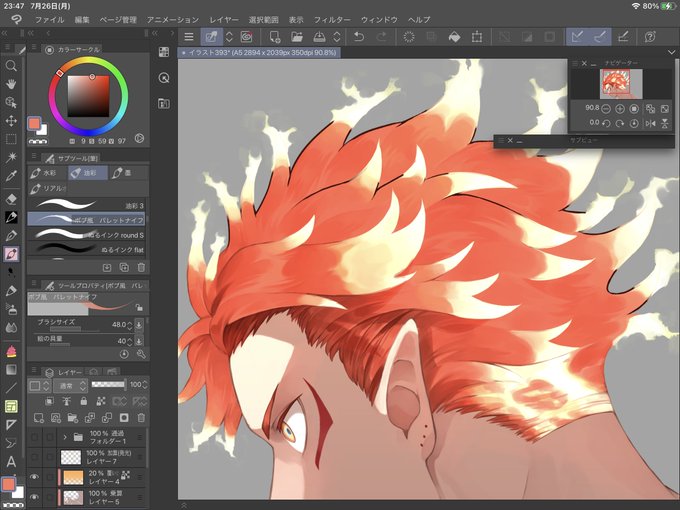680x510 pixels.
Task: Select the Auto select magic wand tool
Action: tap(11, 157)
